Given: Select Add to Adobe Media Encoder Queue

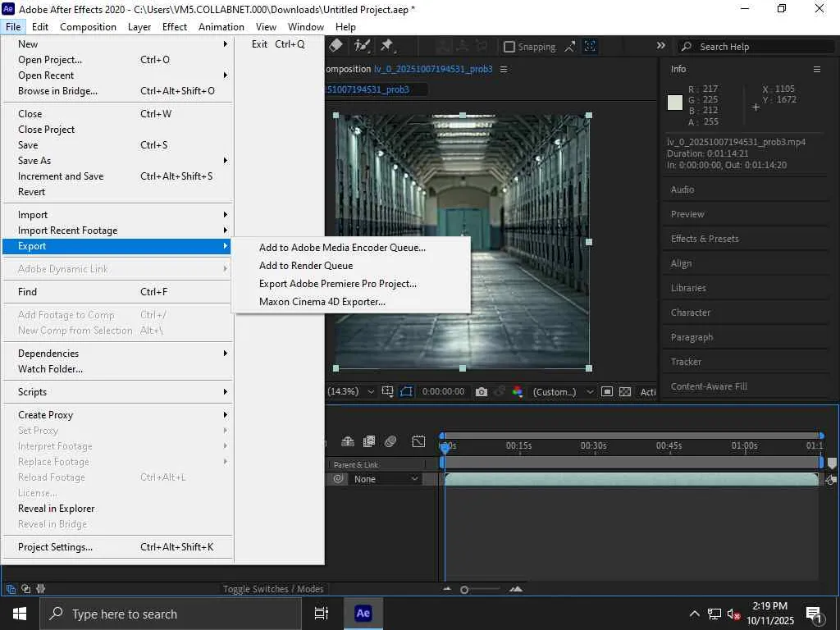Looking at the screenshot, I should (342, 248).
